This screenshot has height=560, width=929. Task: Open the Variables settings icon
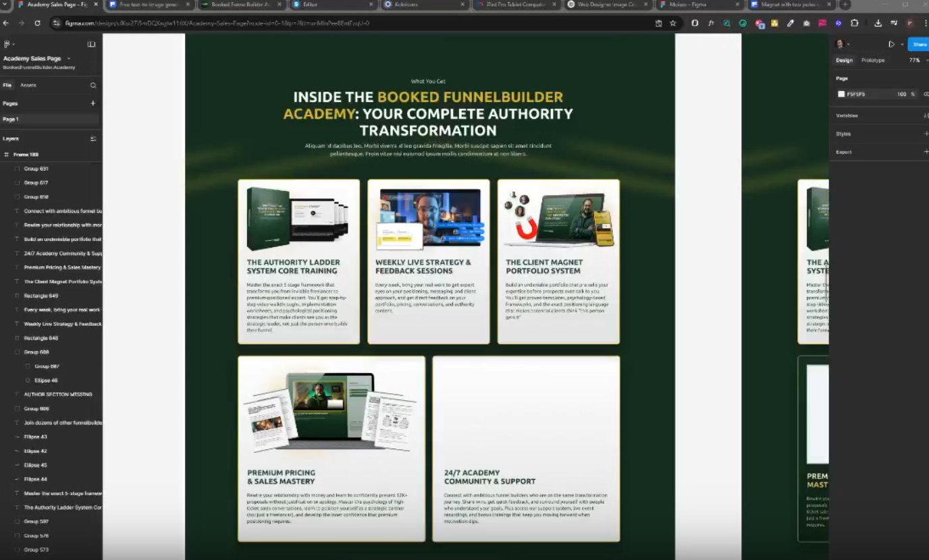[926, 115]
